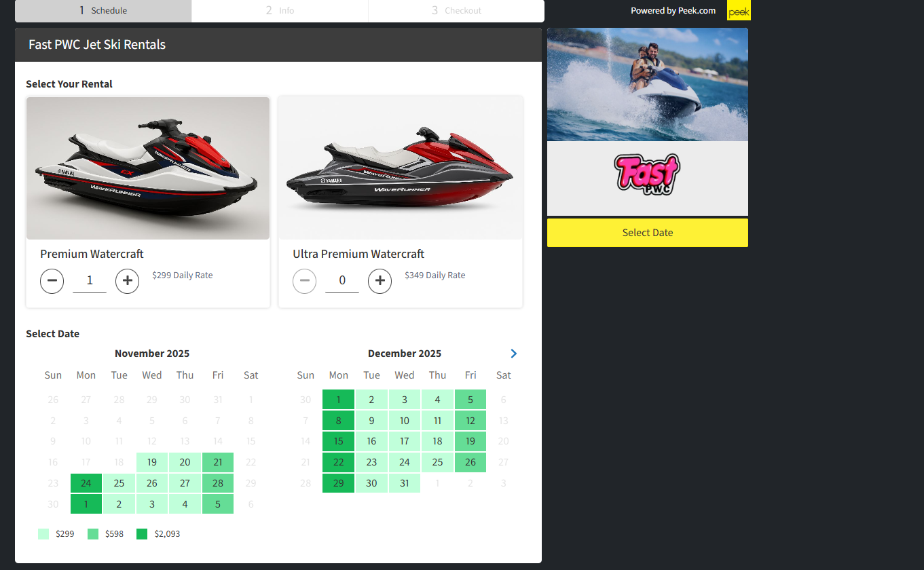
Task: Select the Ultra Premium Watercraft jet ski image
Action: [401, 168]
